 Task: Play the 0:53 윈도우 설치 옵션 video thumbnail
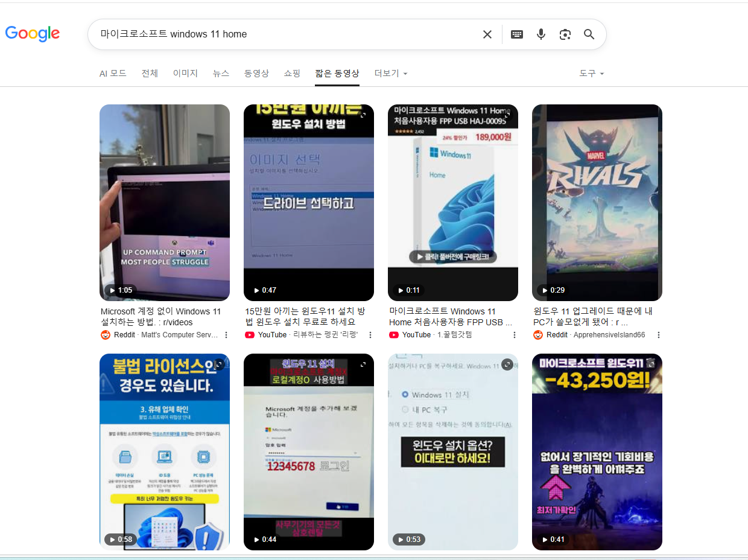[x=453, y=452]
